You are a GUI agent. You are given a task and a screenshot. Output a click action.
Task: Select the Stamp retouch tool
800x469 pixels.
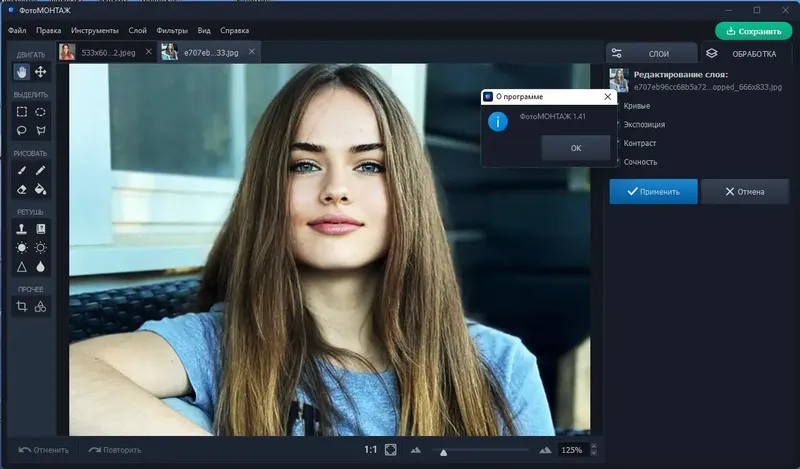coord(22,229)
